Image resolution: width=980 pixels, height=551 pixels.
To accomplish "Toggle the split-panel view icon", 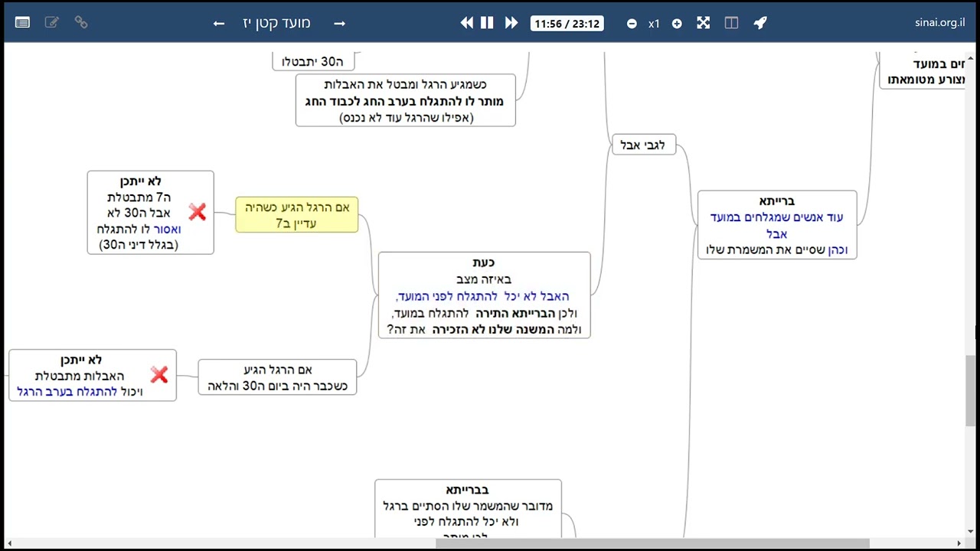I will click(731, 23).
